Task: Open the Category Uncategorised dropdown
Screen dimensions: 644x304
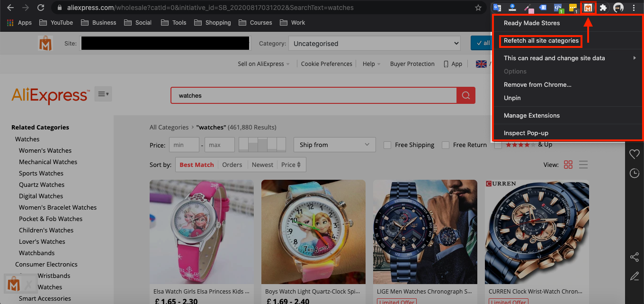Action: pos(375,44)
